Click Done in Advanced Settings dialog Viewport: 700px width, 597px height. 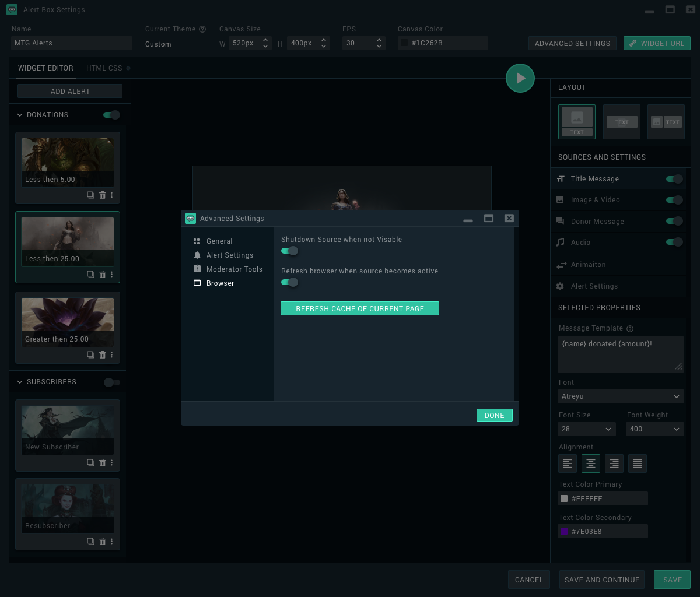click(x=495, y=415)
